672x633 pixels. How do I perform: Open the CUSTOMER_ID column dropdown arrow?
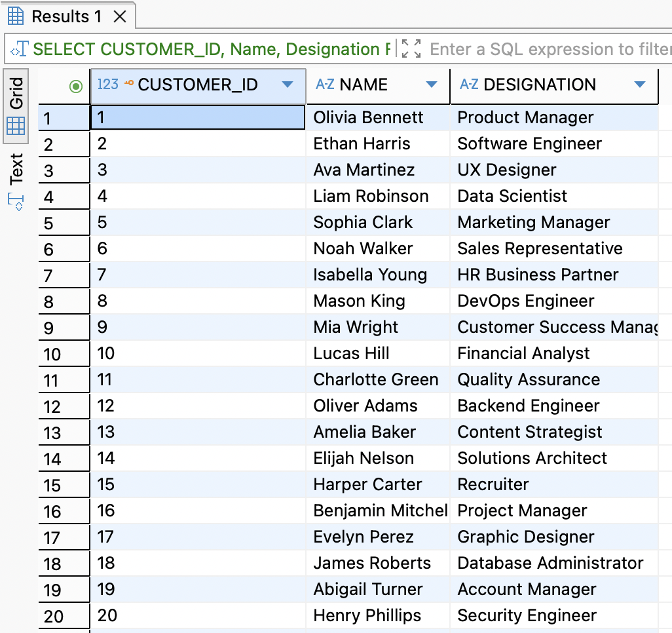tap(288, 85)
